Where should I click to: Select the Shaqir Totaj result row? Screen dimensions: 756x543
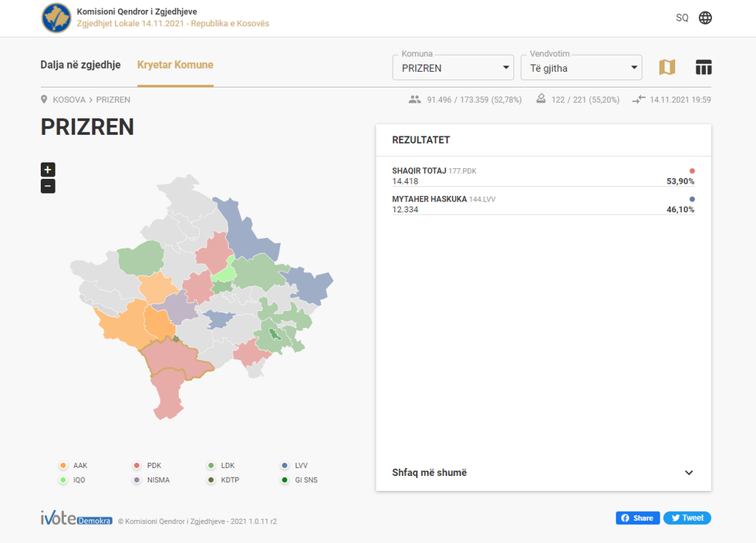[x=543, y=176]
